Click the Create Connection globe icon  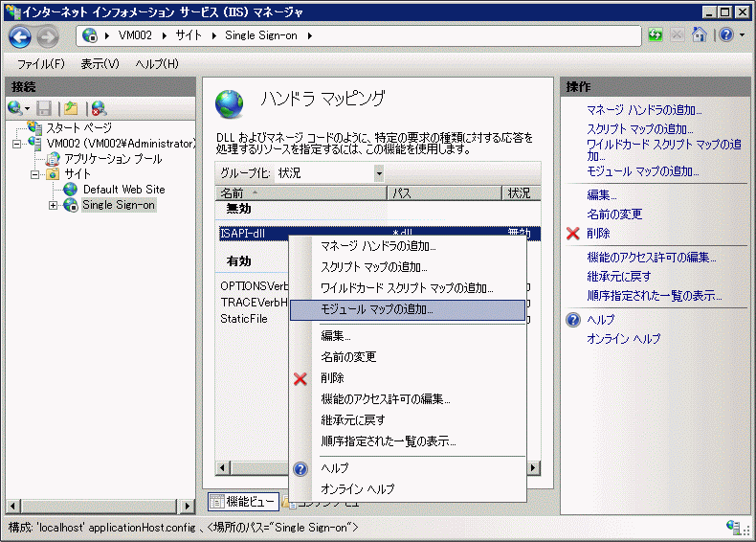[15, 108]
